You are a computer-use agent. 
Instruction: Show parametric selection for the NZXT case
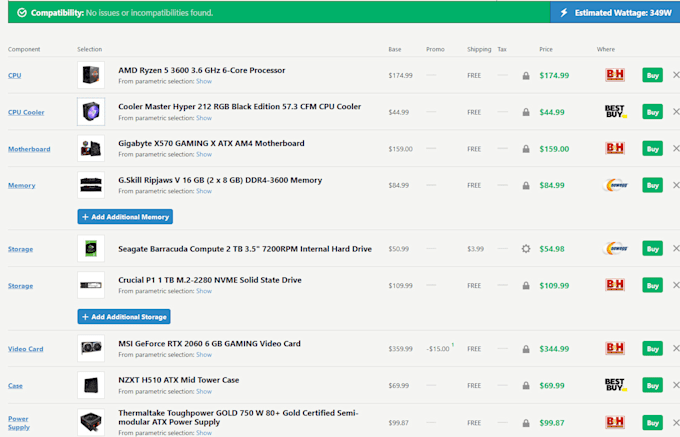[204, 391]
